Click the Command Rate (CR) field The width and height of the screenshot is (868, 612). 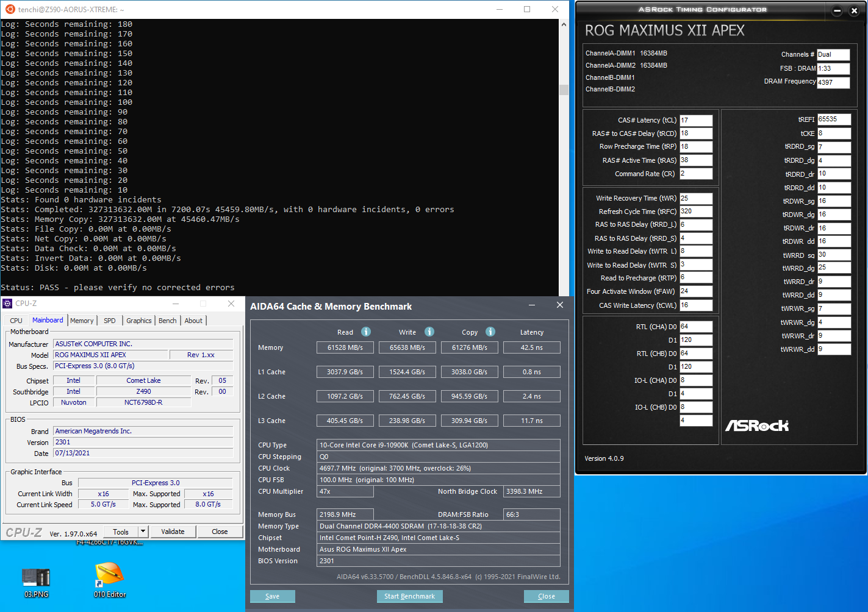(696, 174)
